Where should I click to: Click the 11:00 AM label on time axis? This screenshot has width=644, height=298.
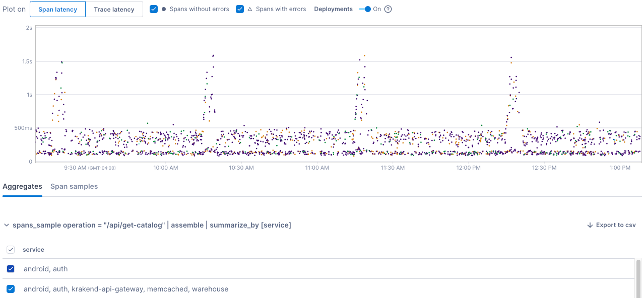point(317,168)
